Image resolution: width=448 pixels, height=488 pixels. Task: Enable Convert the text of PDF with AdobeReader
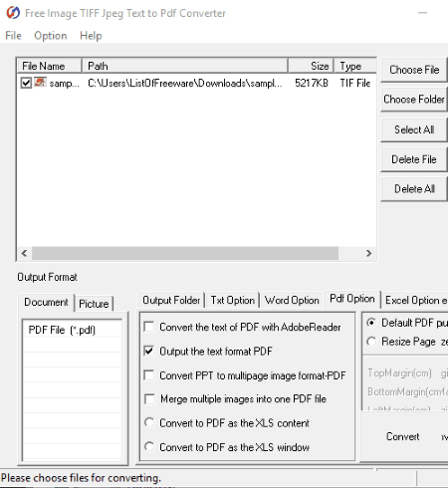[x=149, y=327]
